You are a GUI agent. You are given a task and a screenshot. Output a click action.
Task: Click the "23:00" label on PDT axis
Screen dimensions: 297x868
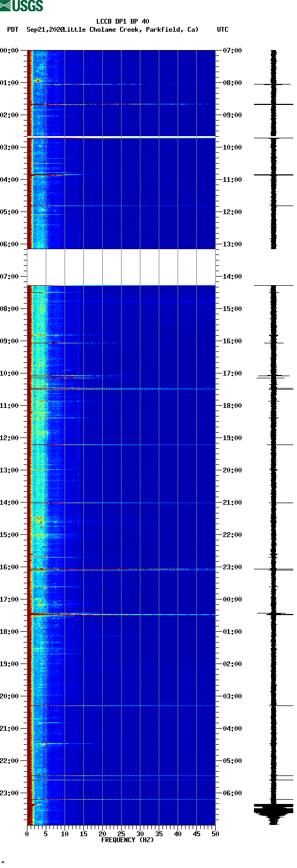[x=9, y=793]
